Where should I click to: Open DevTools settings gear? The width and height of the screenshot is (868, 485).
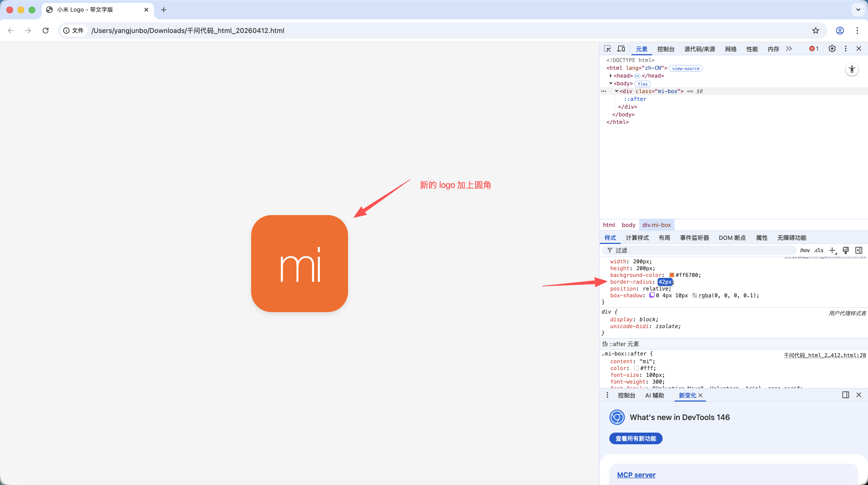click(832, 49)
